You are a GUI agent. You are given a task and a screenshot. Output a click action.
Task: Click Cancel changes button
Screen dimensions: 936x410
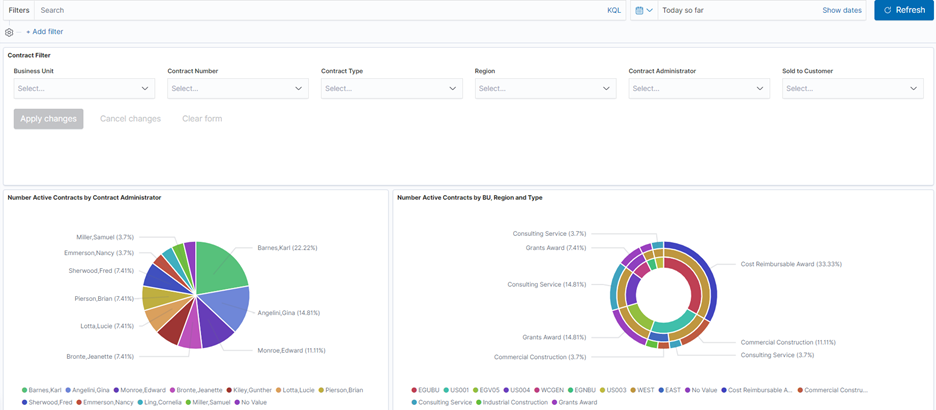(130, 119)
